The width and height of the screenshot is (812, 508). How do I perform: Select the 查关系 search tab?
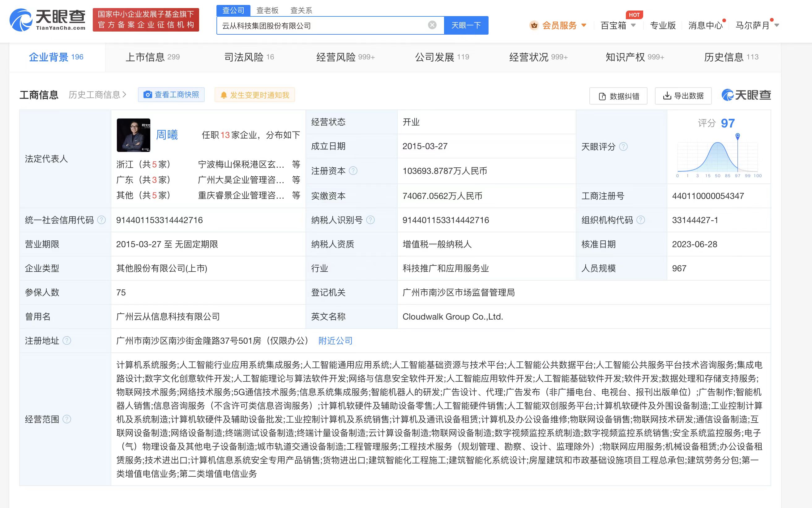[301, 11]
